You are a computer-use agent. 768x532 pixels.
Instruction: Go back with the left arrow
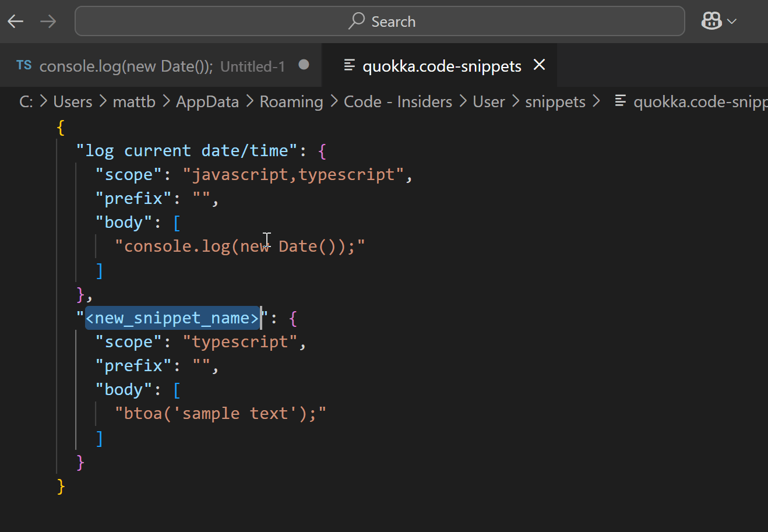(x=16, y=22)
